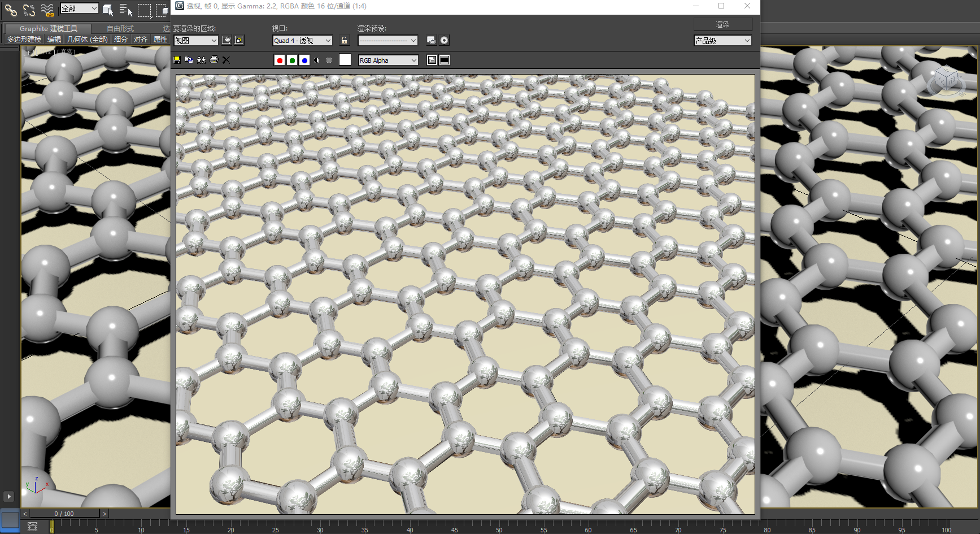Click frame 50 on the timeline
Image resolution: width=980 pixels, height=534 pixels.
499,529
